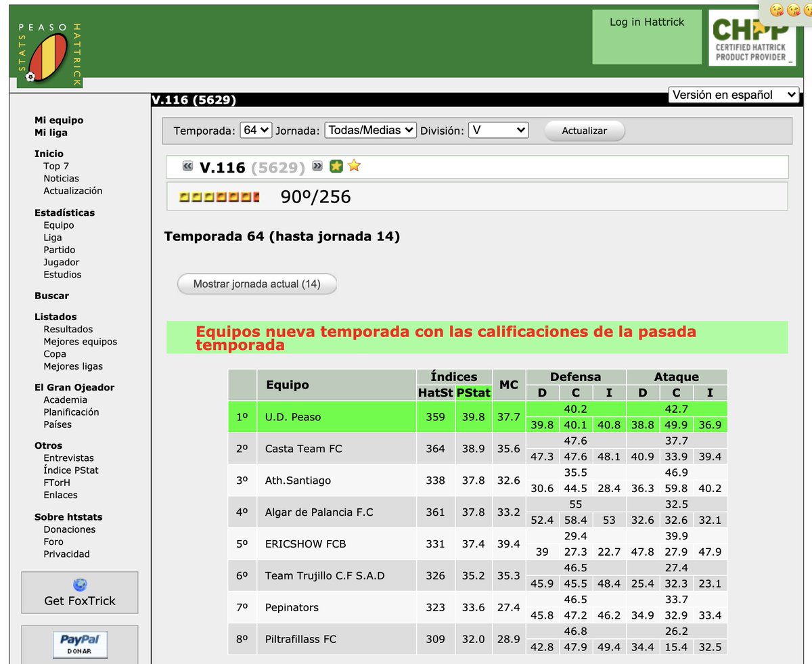Click the Log in Hattrick box
The height and width of the screenshot is (664, 812).
coord(647,37)
